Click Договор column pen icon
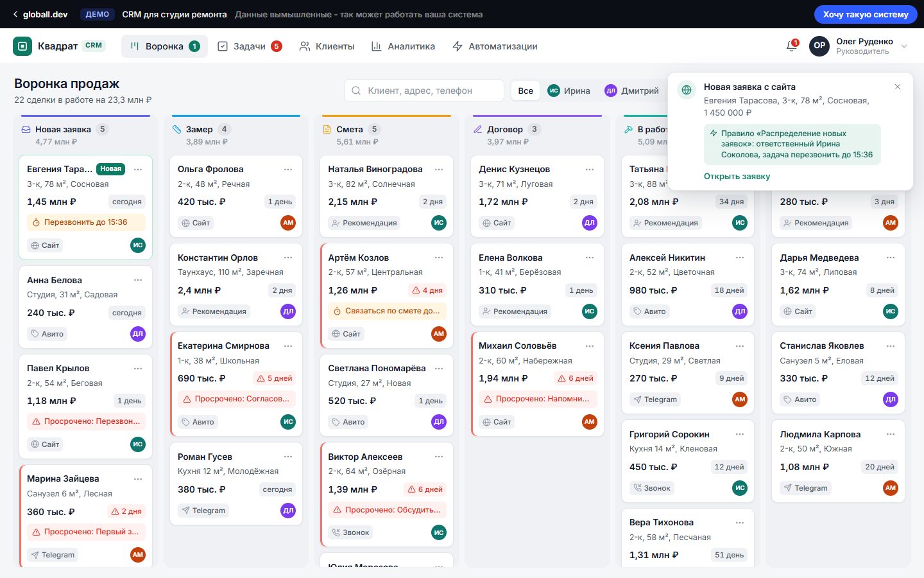This screenshot has height=578, width=924. tap(478, 129)
